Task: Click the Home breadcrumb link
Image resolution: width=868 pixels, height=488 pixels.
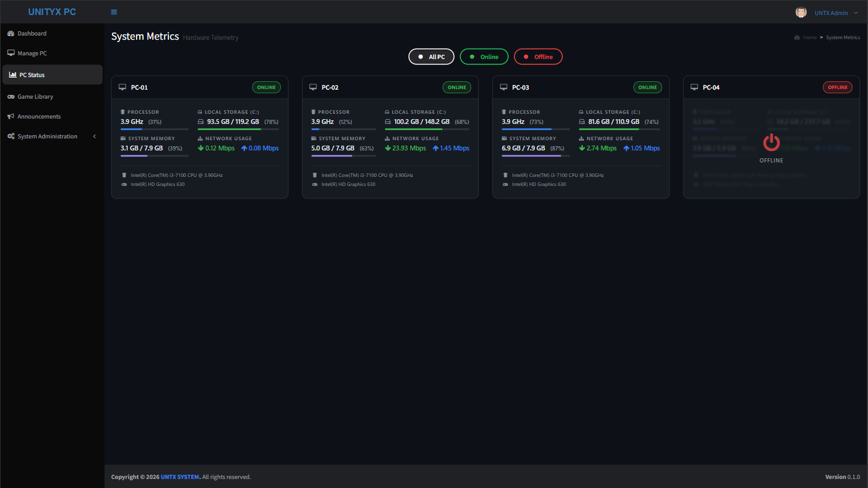Action: (810, 37)
